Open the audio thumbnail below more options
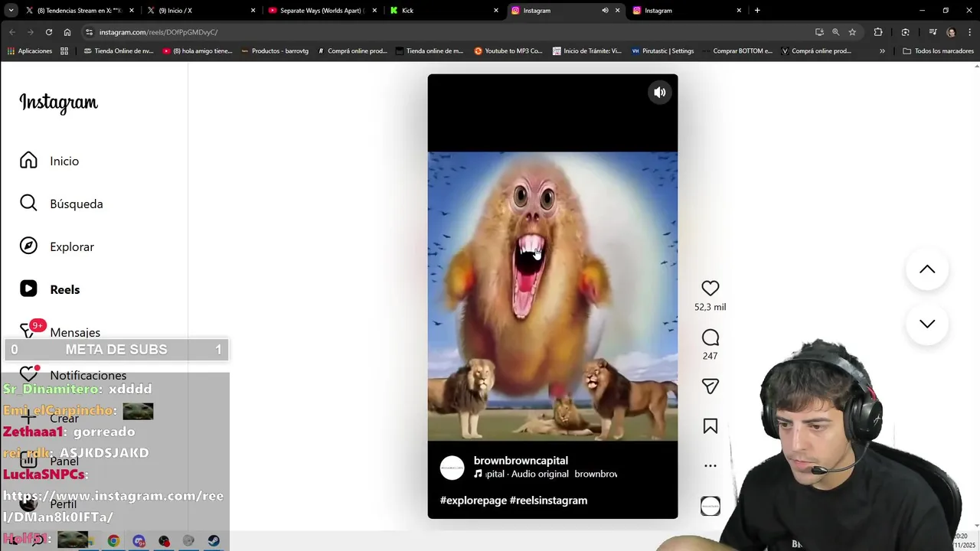 (710, 506)
